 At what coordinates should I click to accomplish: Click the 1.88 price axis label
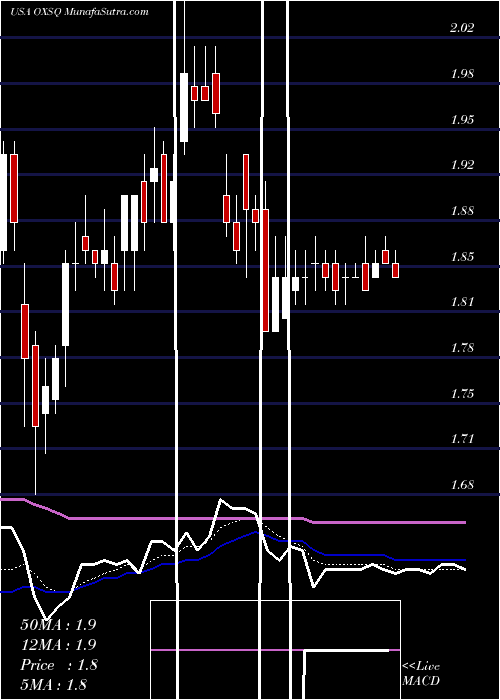pyautogui.click(x=462, y=211)
